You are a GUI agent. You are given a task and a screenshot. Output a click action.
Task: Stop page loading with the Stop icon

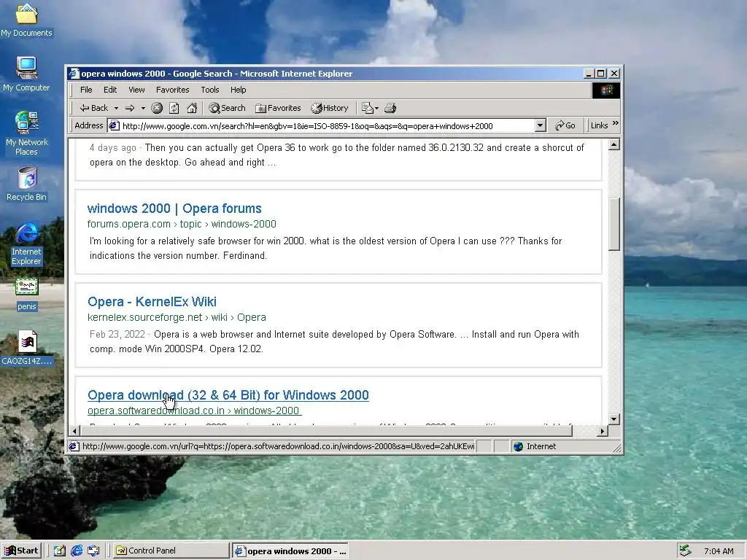[157, 108]
